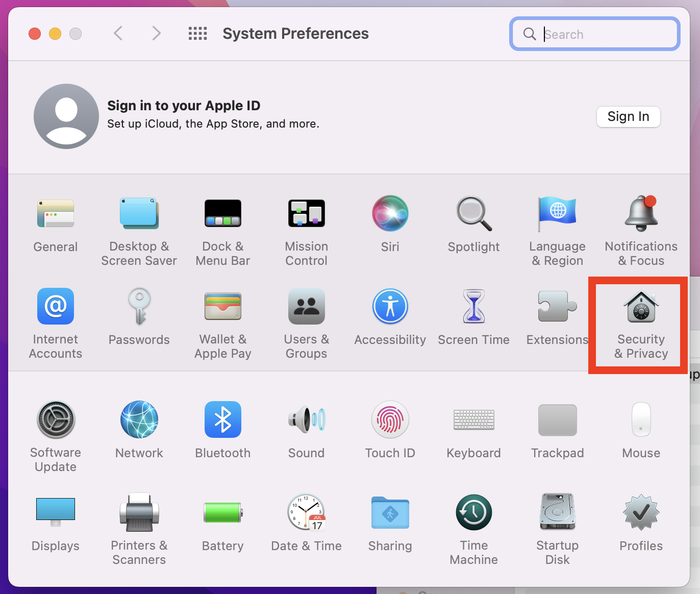The image size is (700, 594).
Task: Click the Sign In button
Action: coord(629,117)
